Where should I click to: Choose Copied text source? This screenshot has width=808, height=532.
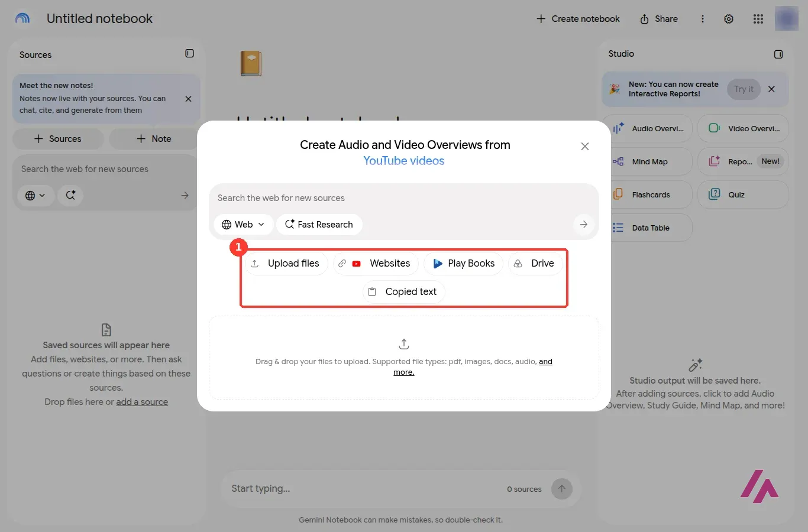click(403, 292)
